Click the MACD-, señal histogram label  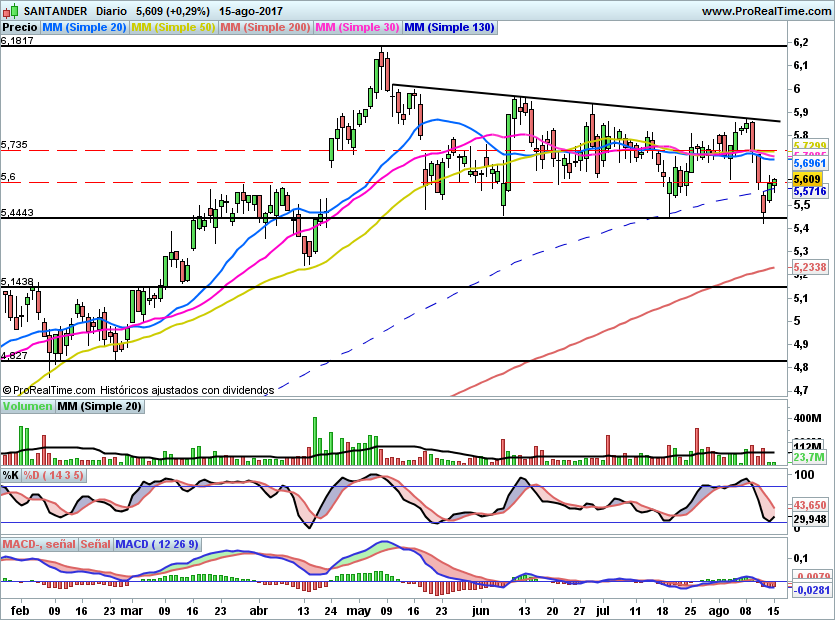click(39, 544)
